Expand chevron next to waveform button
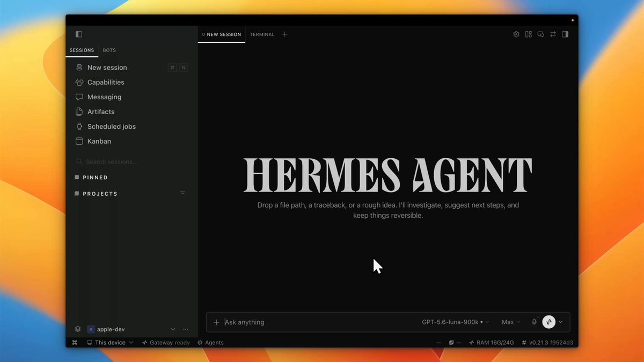The width and height of the screenshot is (644, 362). (x=561, y=322)
